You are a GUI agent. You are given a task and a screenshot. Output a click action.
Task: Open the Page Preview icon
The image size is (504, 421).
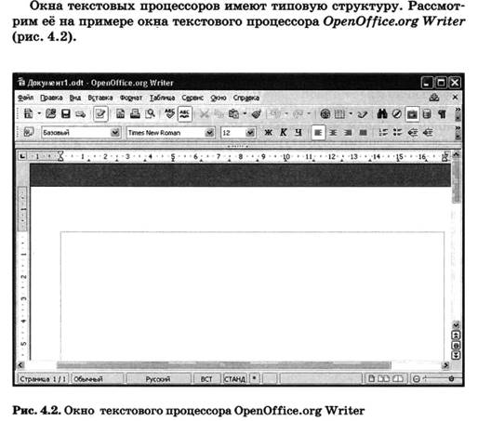coord(150,113)
